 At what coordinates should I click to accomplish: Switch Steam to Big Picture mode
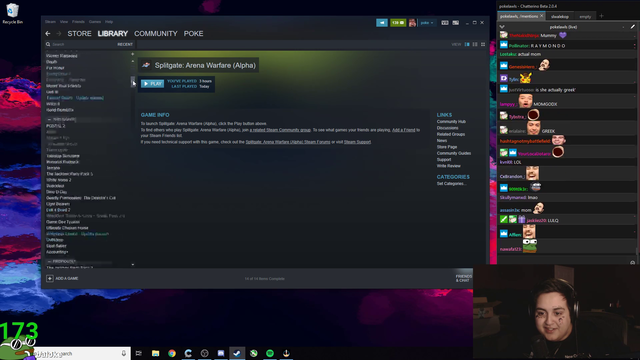[x=456, y=23]
